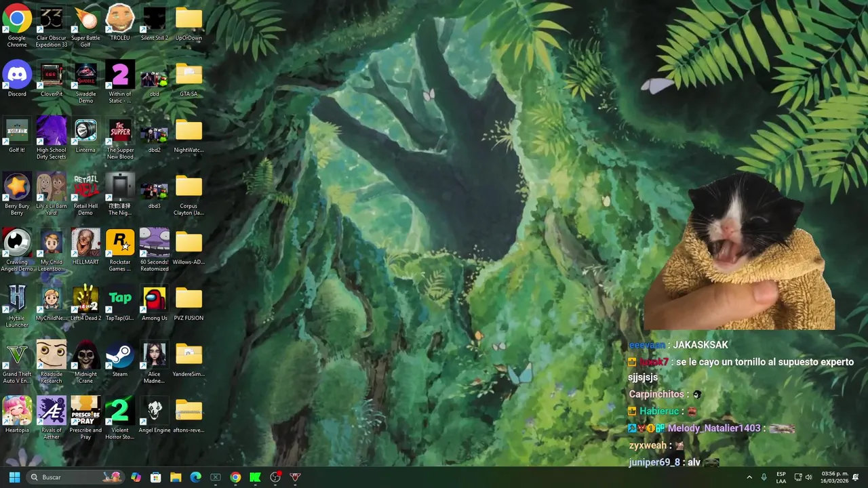Select the TapTap desktop shortcut
The height and width of the screenshot is (488, 868).
pos(120,304)
